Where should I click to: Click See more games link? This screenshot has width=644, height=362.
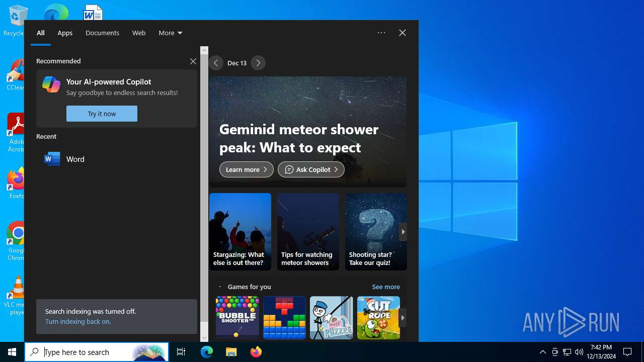coord(386,287)
